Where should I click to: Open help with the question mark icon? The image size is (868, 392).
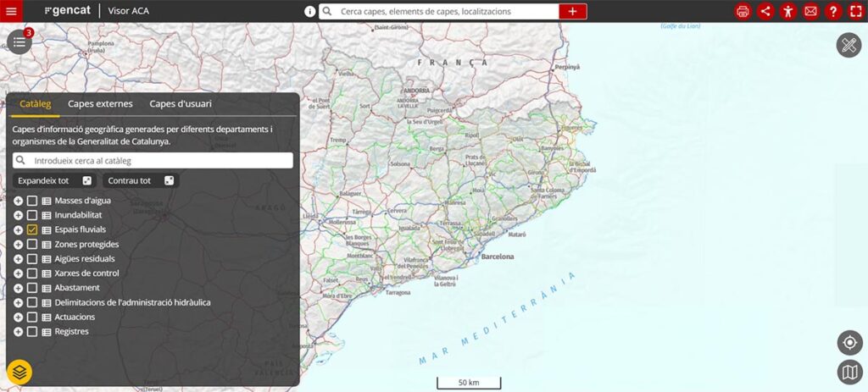[834, 12]
